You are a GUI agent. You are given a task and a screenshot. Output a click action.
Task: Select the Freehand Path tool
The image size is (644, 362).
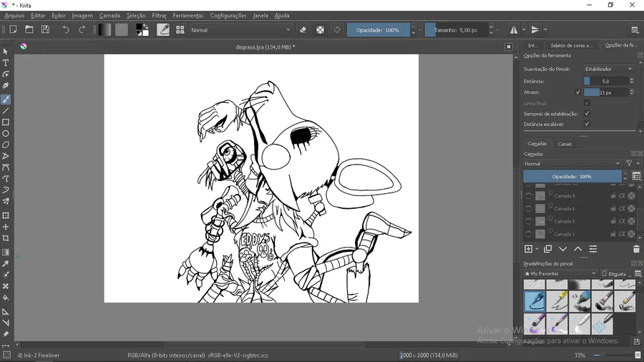coord(6,179)
